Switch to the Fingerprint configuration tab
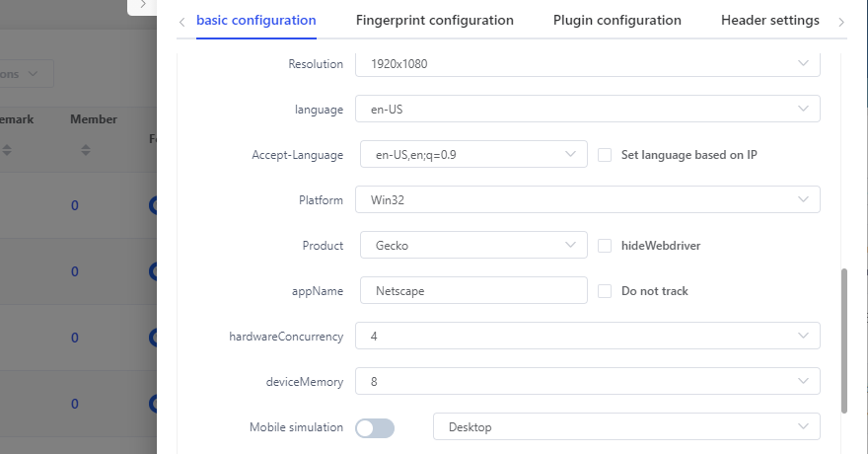Image resolution: width=868 pixels, height=454 pixels. pyautogui.click(x=434, y=20)
